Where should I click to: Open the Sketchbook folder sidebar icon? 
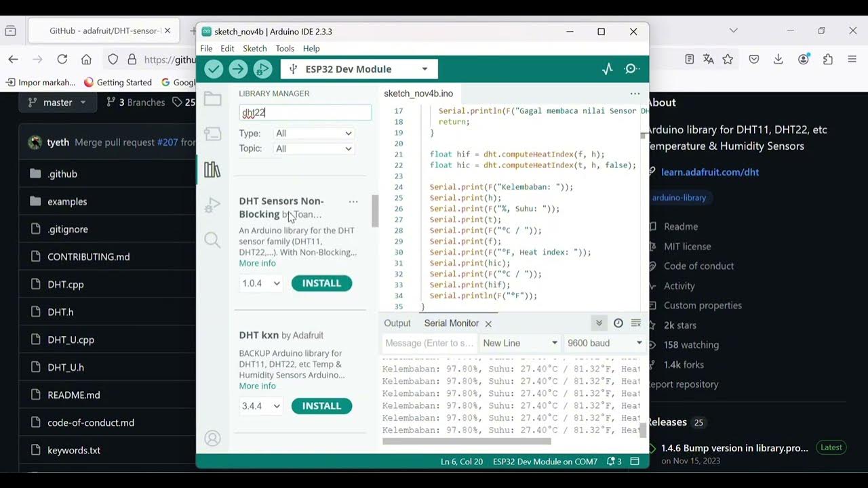click(x=213, y=99)
